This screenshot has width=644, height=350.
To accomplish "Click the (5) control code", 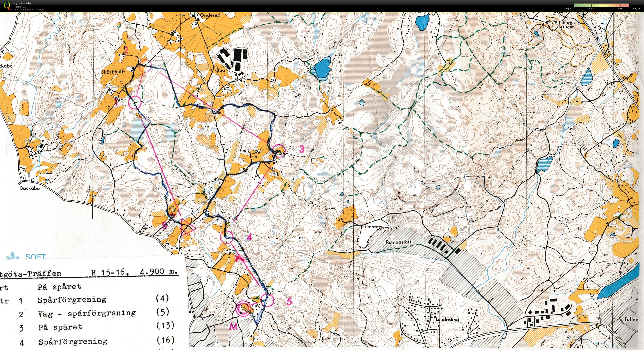I will click(x=163, y=312).
